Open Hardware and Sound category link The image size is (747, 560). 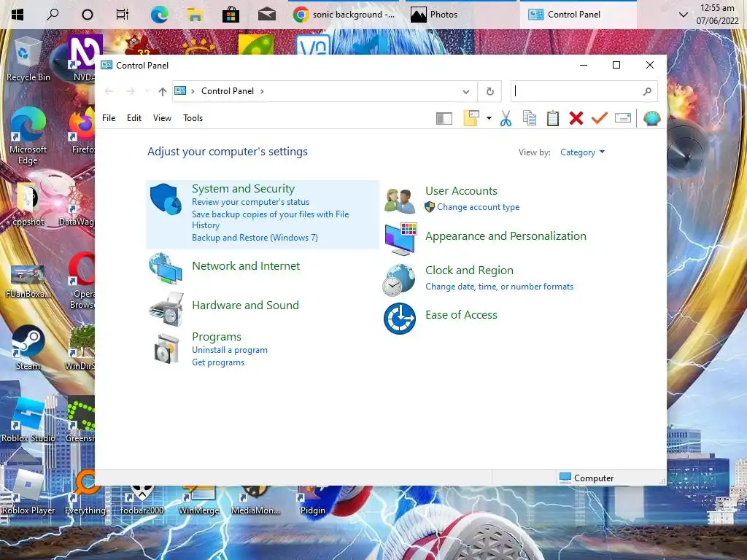pyautogui.click(x=245, y=306)
